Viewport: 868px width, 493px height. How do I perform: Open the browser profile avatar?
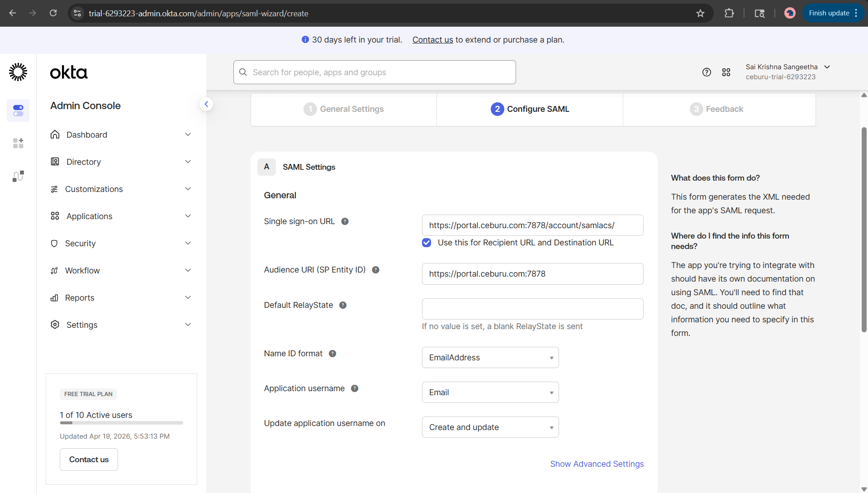(x=790, y=13)
